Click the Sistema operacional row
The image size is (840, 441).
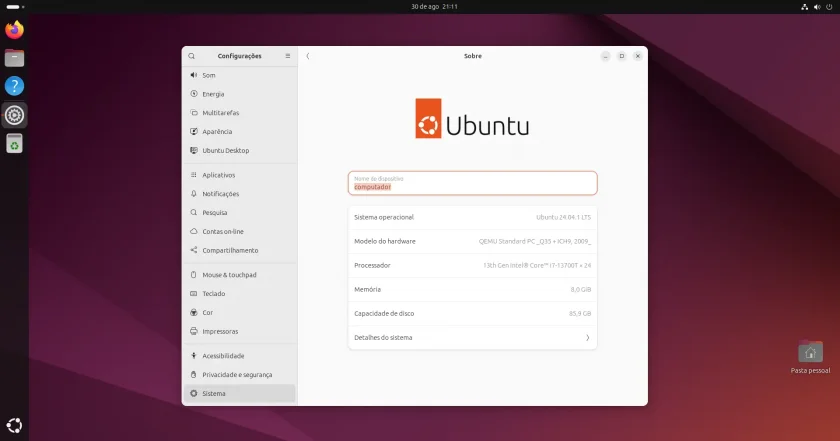click(x=472, y=218)
